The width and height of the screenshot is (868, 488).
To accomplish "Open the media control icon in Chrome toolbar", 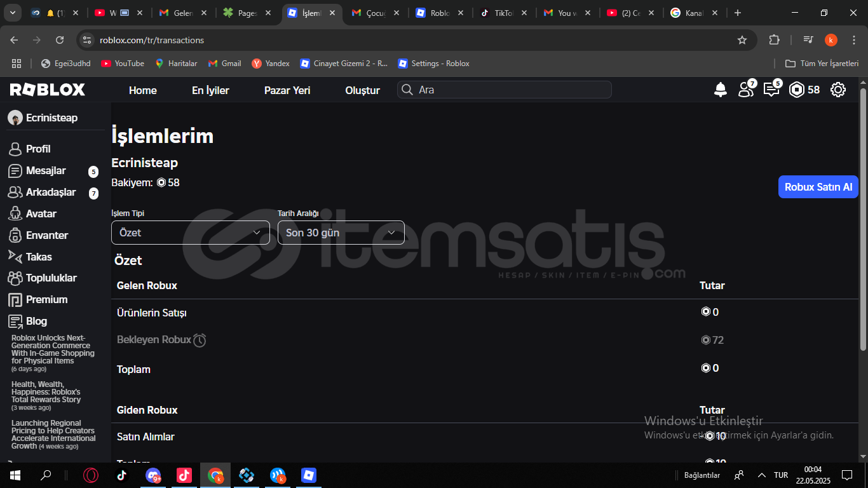I will click(x=808, y=40).
